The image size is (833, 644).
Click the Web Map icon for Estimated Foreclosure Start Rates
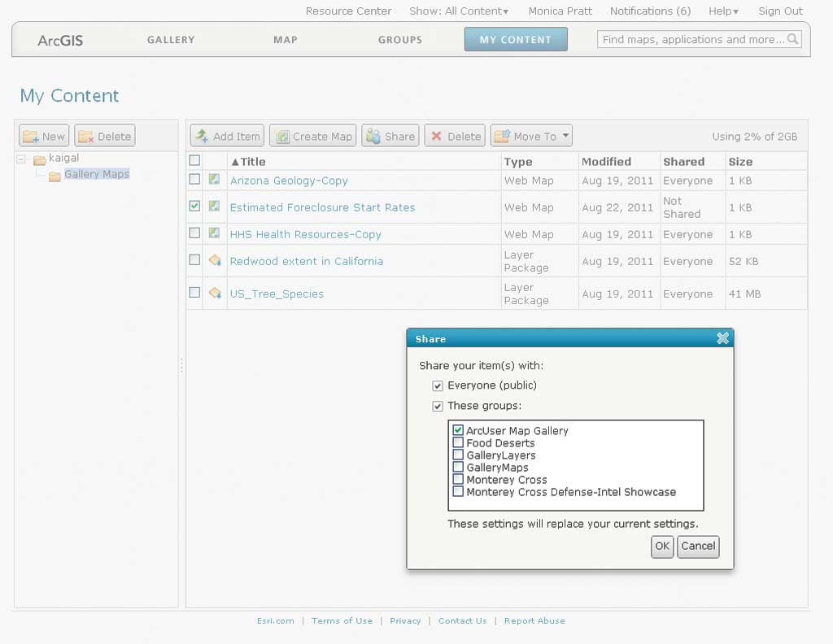pyautogui.click(x=214, y=206)
